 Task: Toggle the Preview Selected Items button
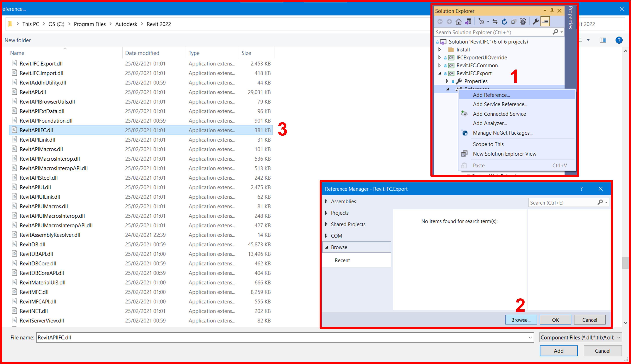click(545, 22)
